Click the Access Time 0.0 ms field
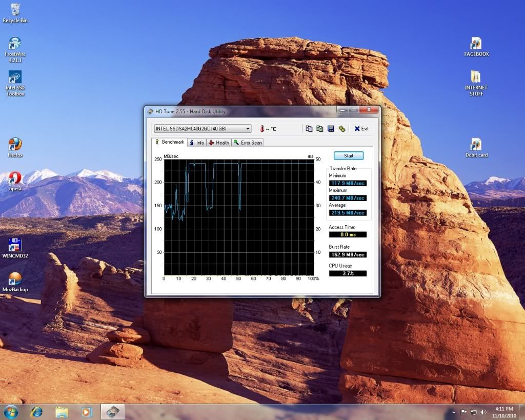525x420 pixels. pyautogui.click(x=348, y=234)
